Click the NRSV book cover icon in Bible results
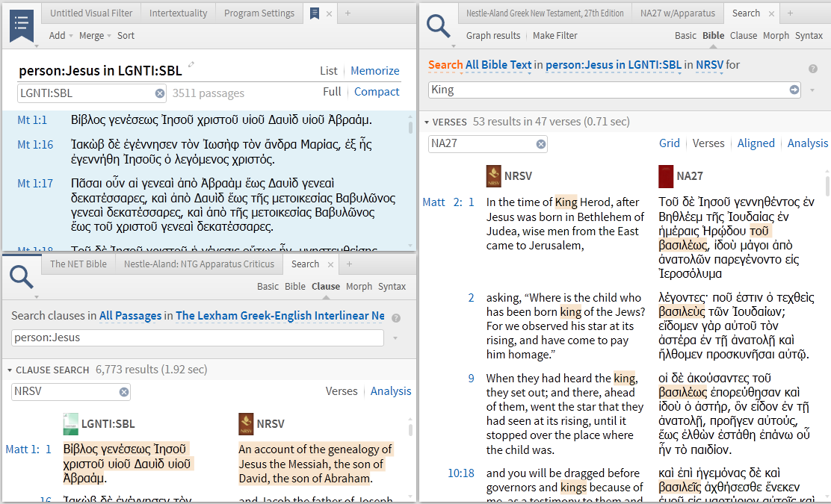The width and height of the screenshot is (831, 504). coord(493,176)
